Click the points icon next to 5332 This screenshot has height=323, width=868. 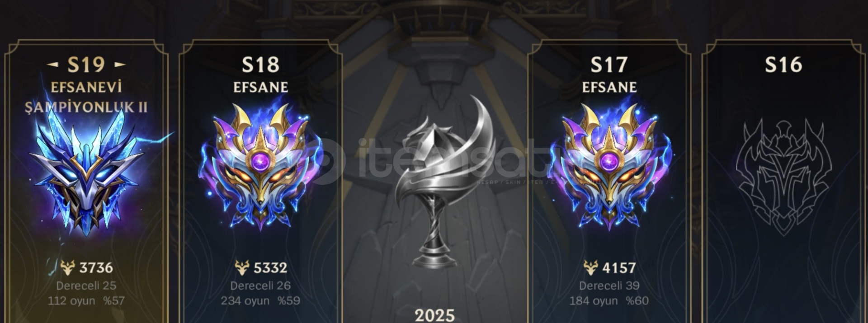tap(242, 267)
